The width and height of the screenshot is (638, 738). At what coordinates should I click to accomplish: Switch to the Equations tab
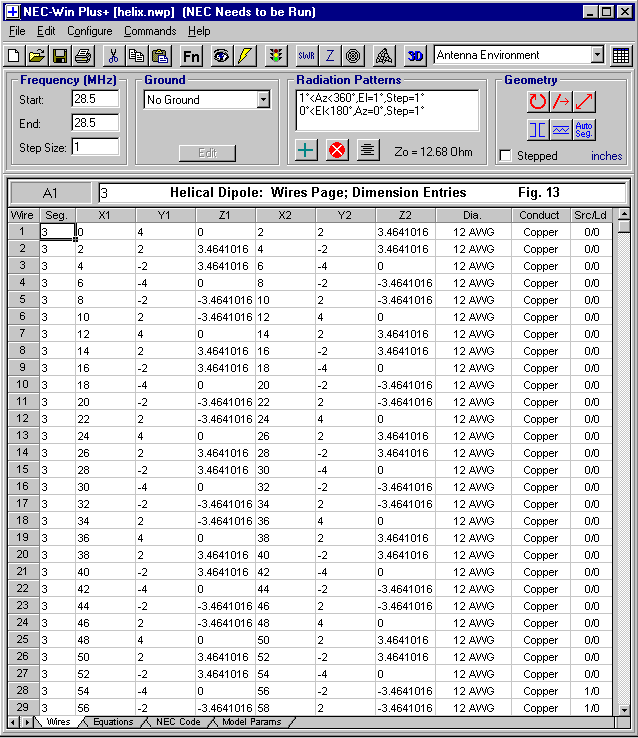coord(113,722)
